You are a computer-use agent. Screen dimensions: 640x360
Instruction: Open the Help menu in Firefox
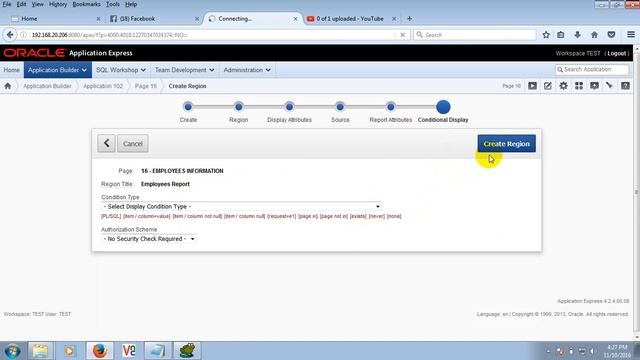tap(131, 4)
